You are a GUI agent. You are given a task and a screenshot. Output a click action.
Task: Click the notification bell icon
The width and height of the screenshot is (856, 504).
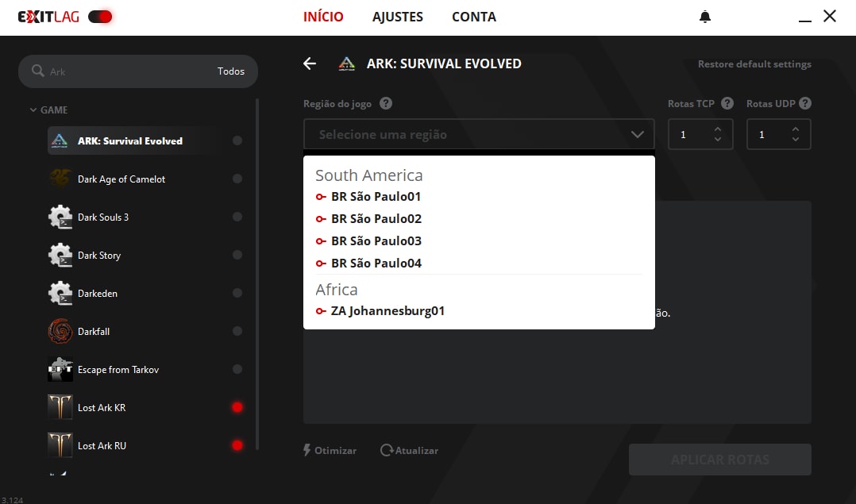tap(705, 17)
